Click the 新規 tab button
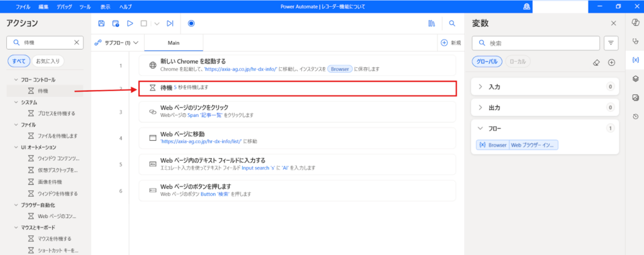The width and height of the screenshot is (644, 255). point(450,43)
